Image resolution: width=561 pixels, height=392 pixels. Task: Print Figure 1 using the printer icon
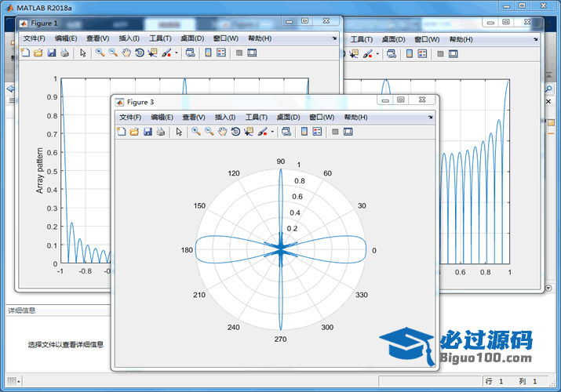coord(64,53)
